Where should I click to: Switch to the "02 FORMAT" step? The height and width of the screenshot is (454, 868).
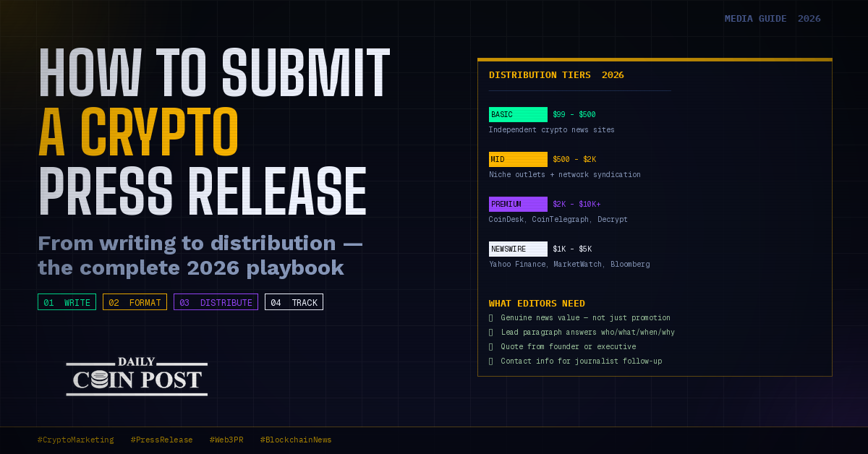coord(135,302)
